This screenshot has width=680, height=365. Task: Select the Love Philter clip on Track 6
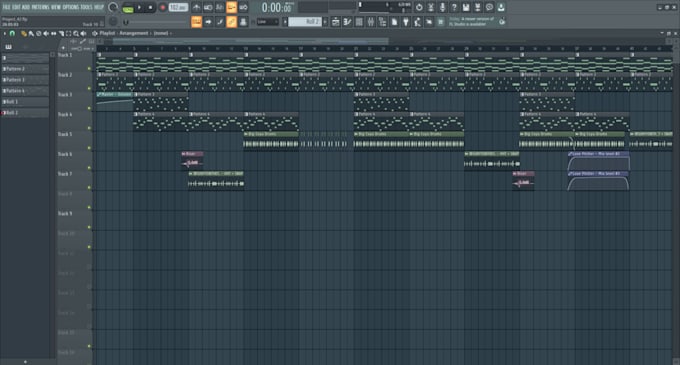point(598,162)
